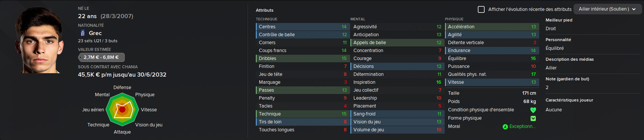Select the Vision du jeu attribute row
The width and height of the screenshot is (644, 140).
point(397,122)
